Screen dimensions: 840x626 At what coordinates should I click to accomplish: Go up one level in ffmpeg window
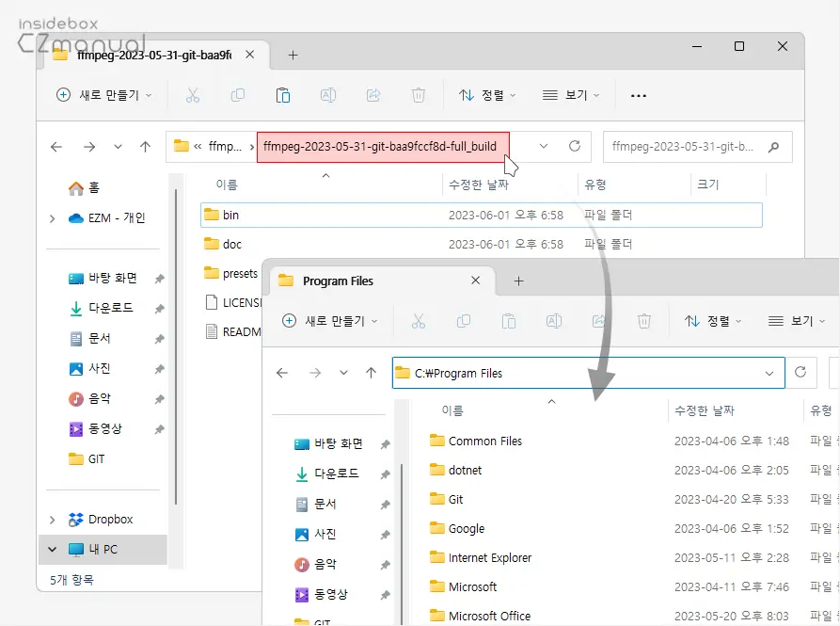point(145,147)
